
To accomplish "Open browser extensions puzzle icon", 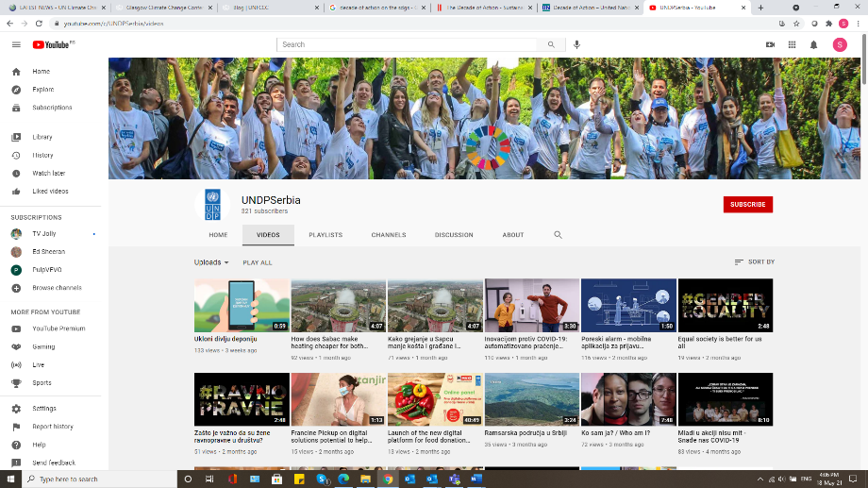I will 828,24.
